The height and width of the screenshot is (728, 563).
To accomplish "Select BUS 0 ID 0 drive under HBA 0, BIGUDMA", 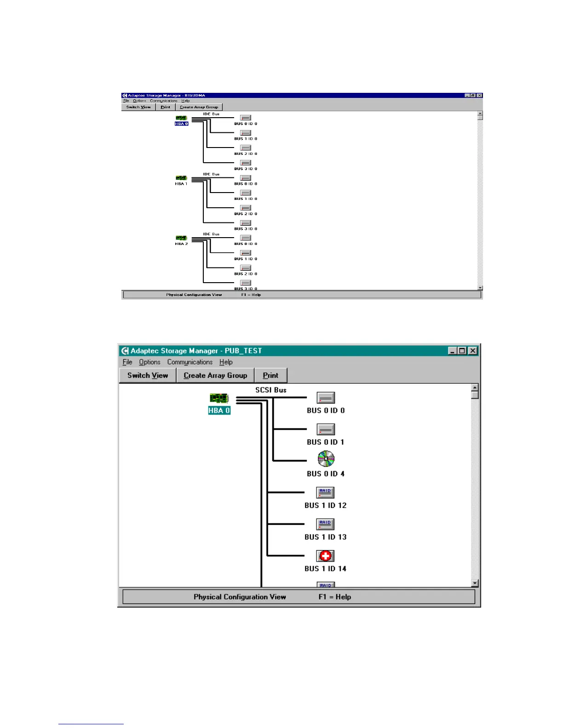I will tap(246, 118).
